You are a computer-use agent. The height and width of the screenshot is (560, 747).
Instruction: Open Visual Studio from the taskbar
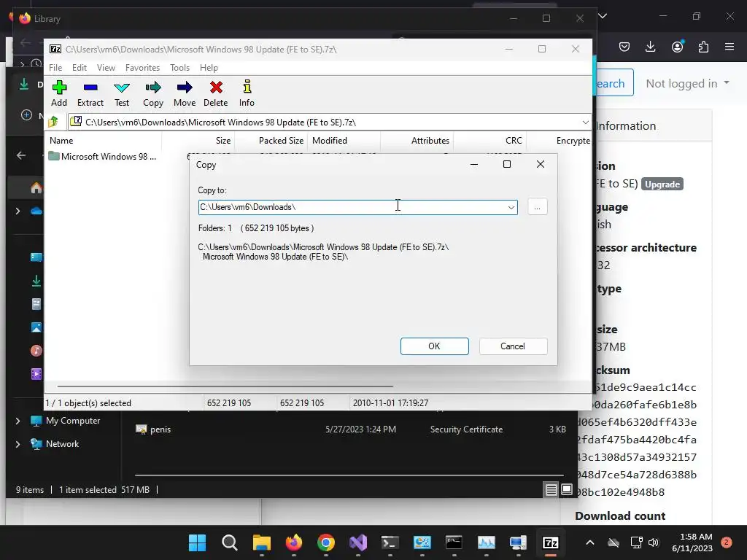(357, 542)
